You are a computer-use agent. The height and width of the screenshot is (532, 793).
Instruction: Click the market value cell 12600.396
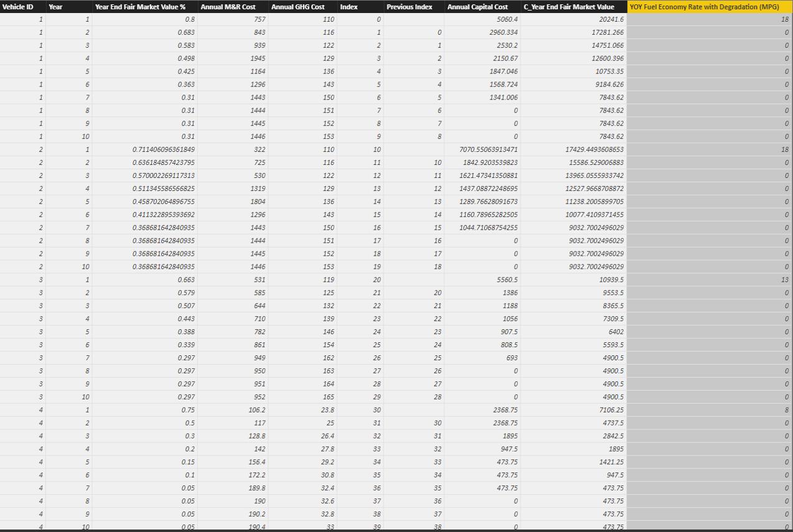(x=574, y=58)
